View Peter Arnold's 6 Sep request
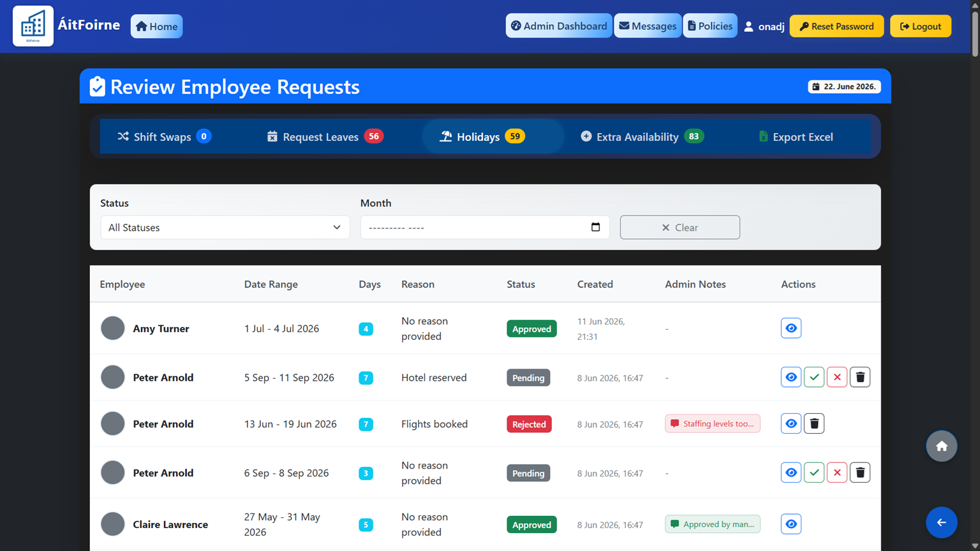Image resolution: width=980 pixels, height=551 pixels. click(x=791, y=473)
